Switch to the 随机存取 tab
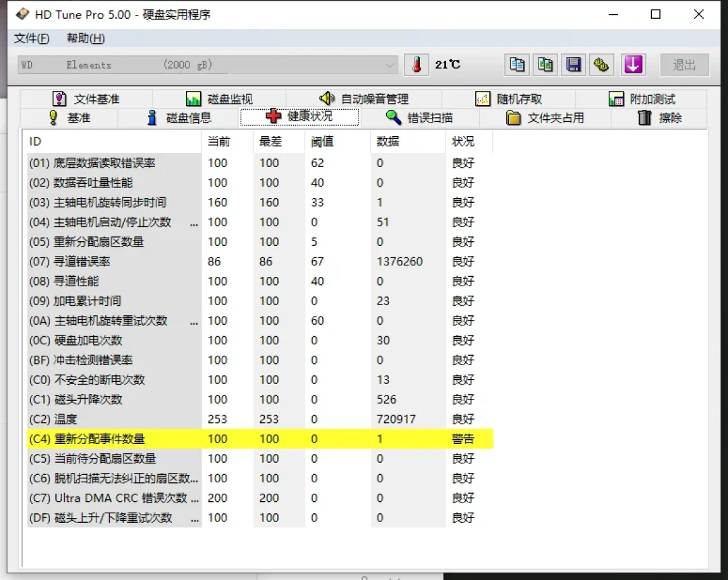This screenshot has width=728, height=580. [509, 99]
